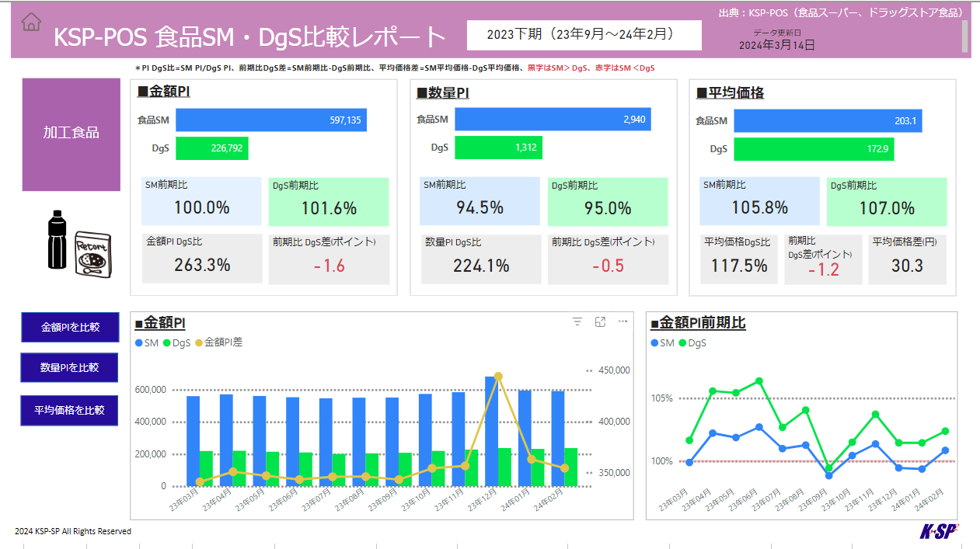This screenshot has width=980, height=549.
Task: Click the 2,940 食品SM bar
Action: (553, 120)
